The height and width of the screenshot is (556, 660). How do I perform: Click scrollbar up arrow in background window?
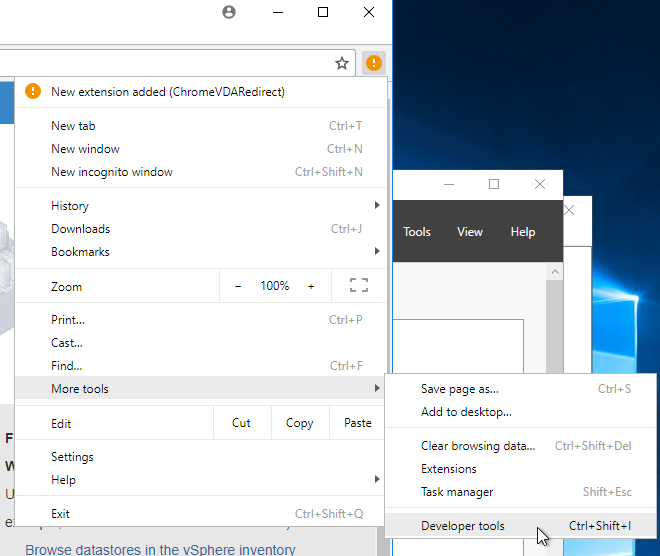click(x=555, y=272)
